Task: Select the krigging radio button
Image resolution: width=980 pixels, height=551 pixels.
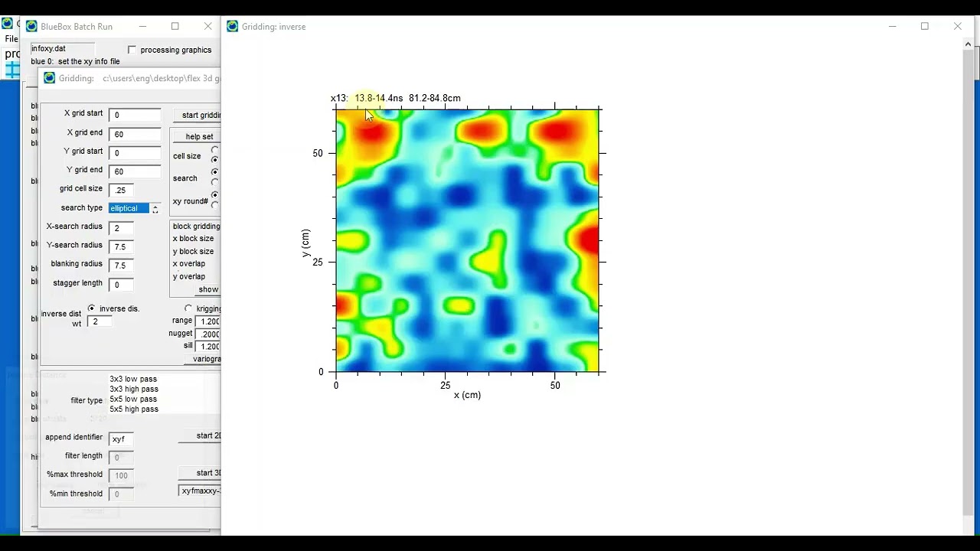Action: [188, 308]
